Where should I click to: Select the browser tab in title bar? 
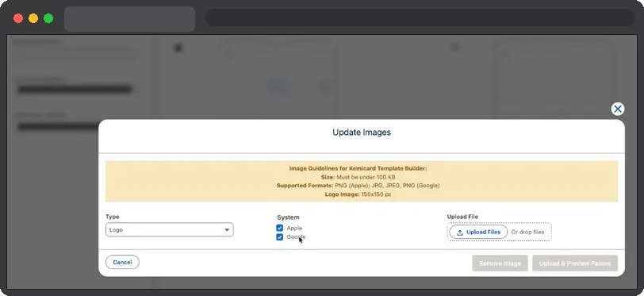(x=129, y=19)
